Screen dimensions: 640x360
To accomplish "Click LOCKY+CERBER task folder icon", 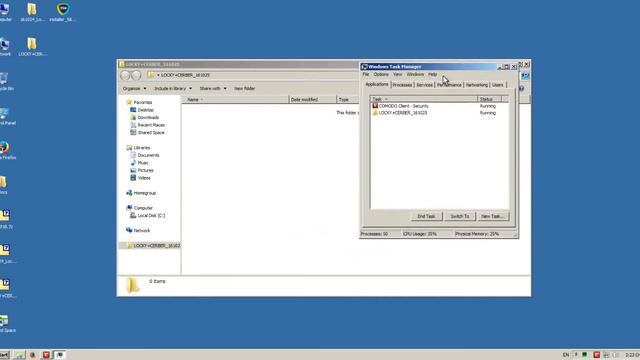I will coord(375,113).
